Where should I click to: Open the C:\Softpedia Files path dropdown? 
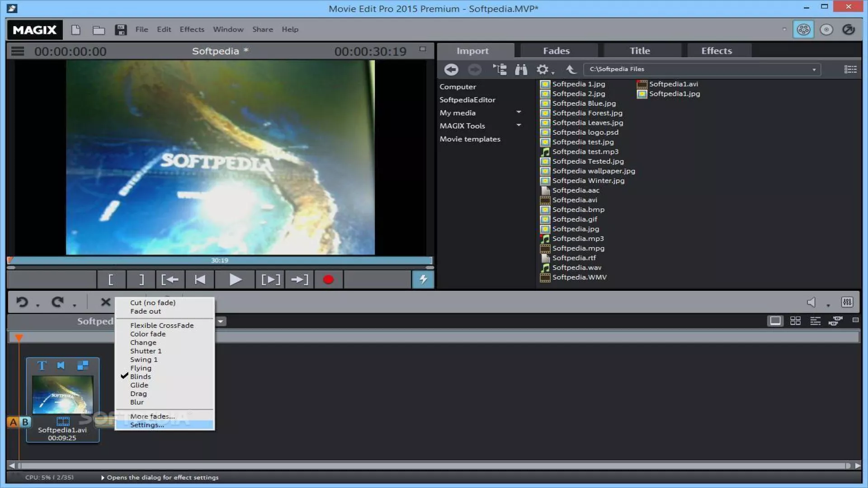(x=814, y=70)
